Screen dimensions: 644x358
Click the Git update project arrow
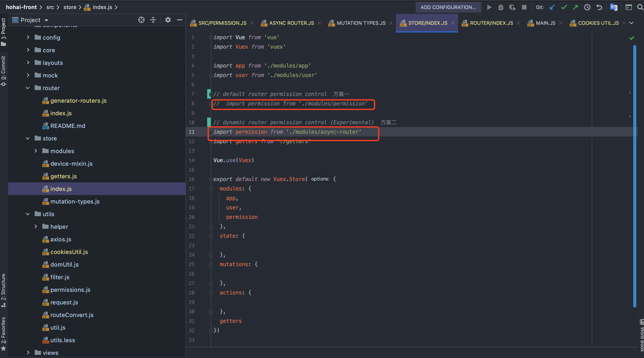click(x=552, y=7)
